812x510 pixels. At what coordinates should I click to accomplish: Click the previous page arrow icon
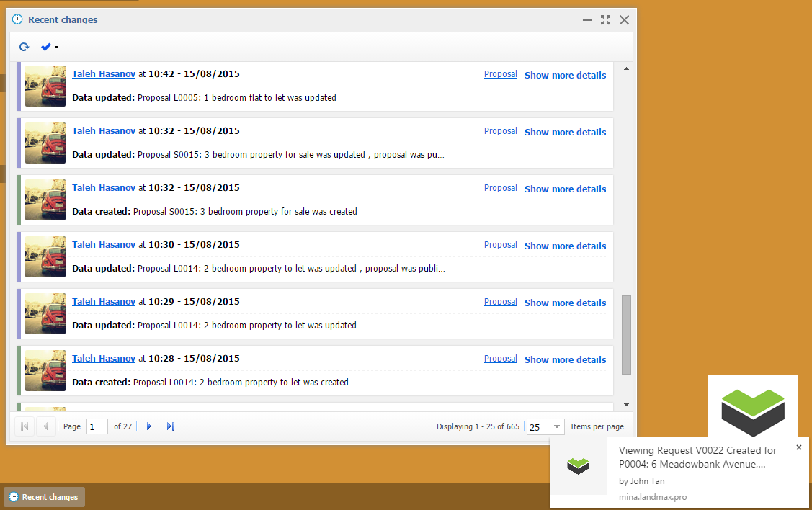[x=45, y=426]
